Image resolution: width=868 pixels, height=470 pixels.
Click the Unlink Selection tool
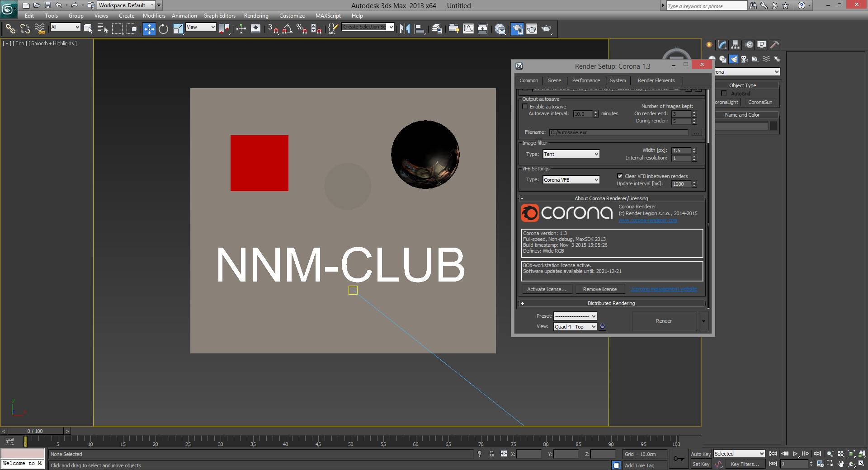click(x=25, y=29)
